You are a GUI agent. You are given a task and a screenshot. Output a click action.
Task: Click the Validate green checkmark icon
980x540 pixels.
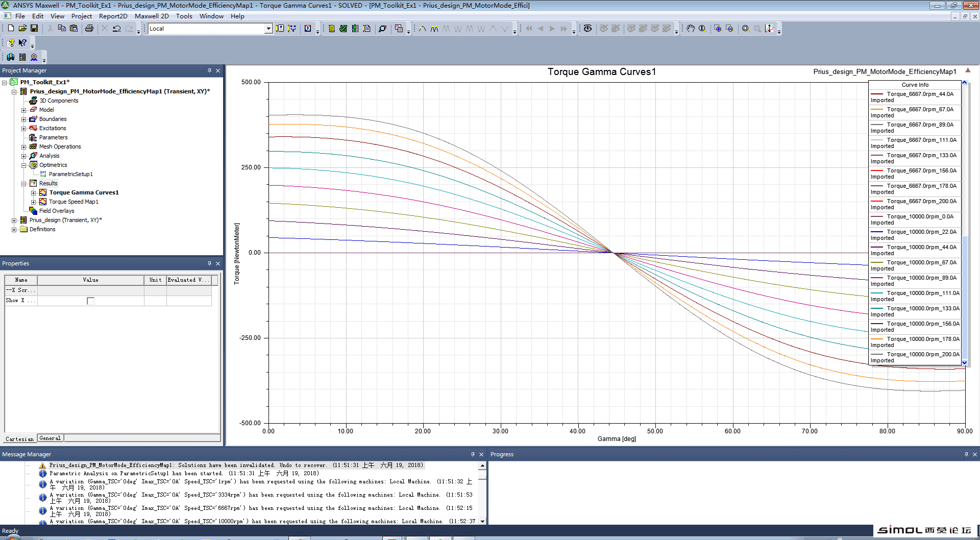[x=344, y=29]
